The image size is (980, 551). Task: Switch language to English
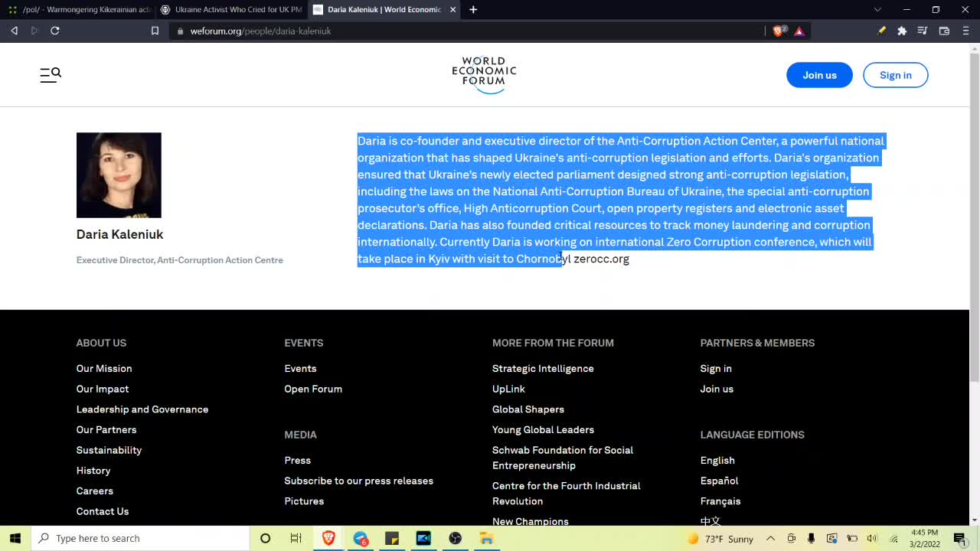point(717,461)
